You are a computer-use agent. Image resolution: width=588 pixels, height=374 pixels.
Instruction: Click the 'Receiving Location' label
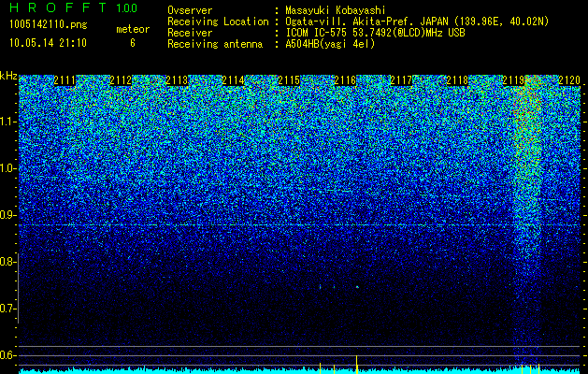point(218,22)
